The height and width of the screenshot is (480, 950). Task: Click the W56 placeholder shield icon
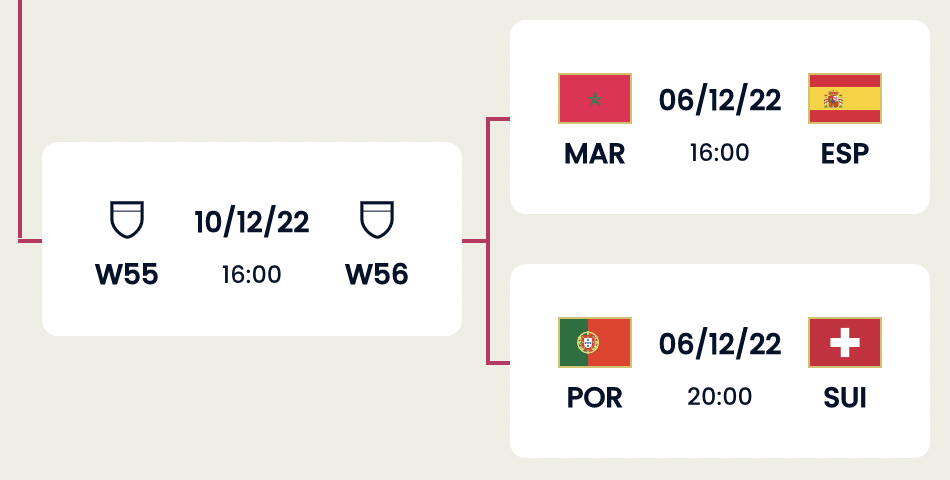377,220
